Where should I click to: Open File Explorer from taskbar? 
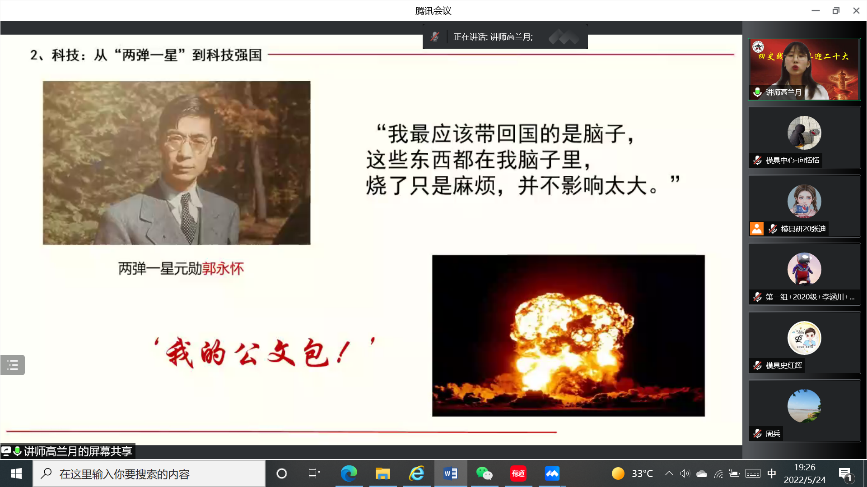pyautogui.click(x=383, y=474)
